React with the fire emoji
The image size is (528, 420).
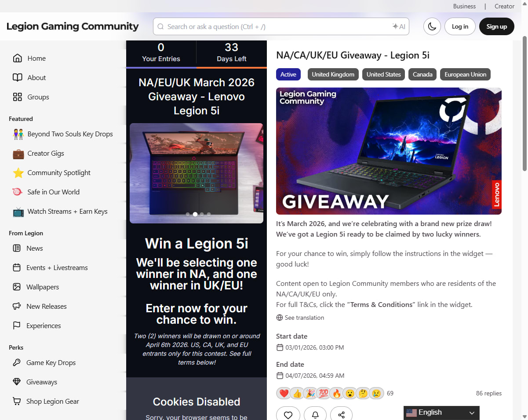(337, 393)
